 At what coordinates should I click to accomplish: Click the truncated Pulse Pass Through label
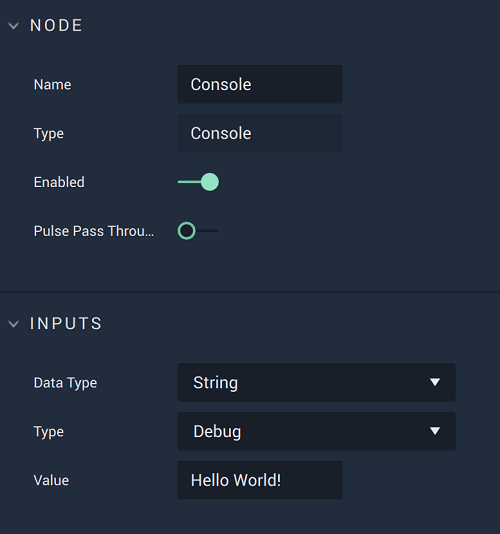pyautogui.click(x=94, y=231)
